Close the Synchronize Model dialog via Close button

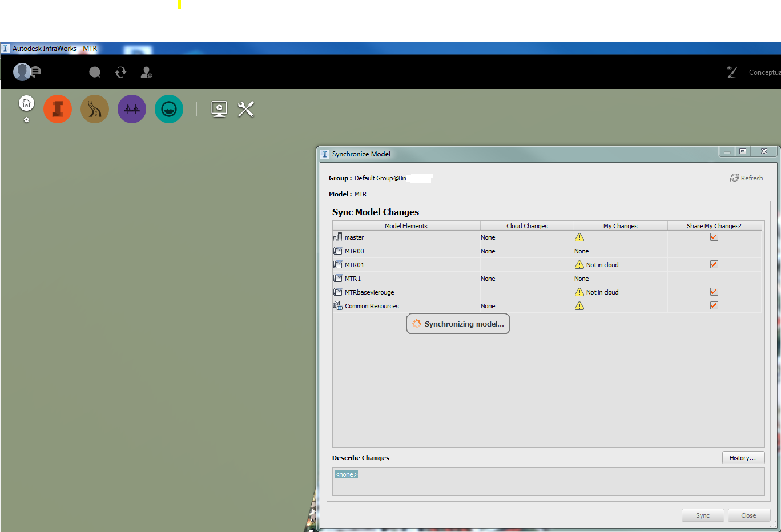[749, 515]
